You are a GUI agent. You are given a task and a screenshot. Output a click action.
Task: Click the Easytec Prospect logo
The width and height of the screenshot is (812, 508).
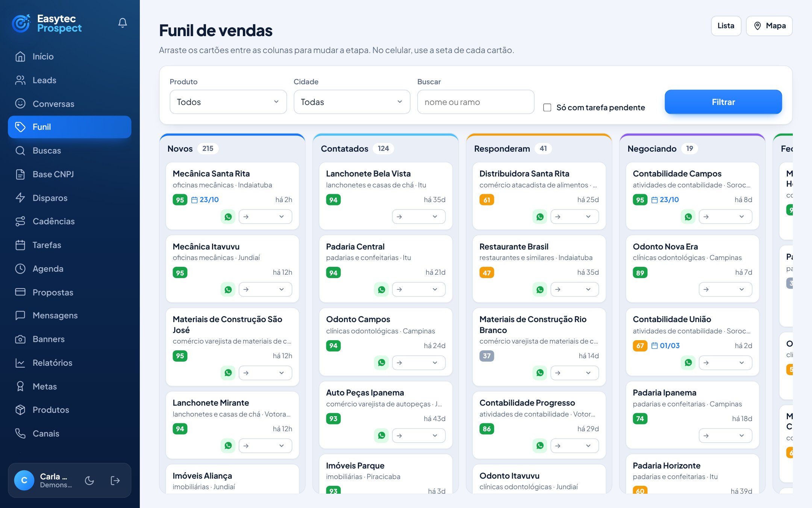[47, 23]
